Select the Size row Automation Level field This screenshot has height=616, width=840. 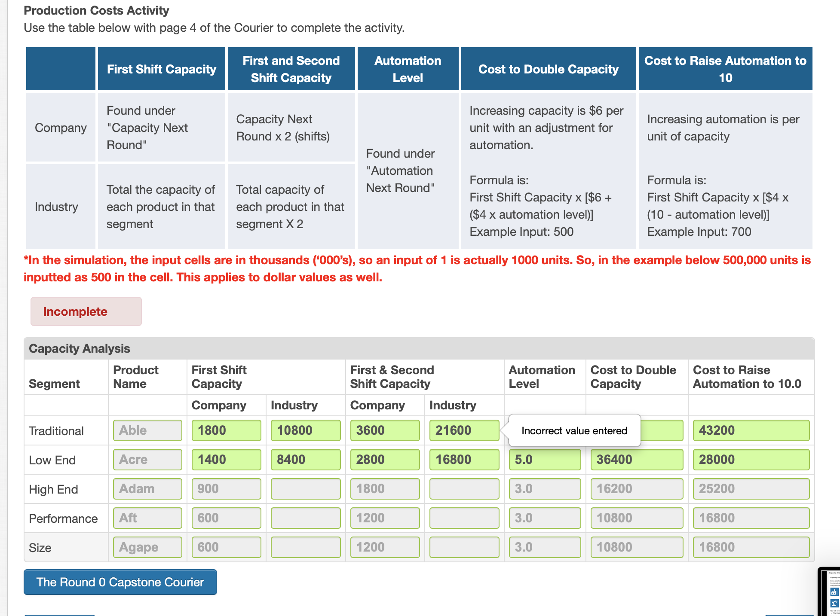point(545,547)
